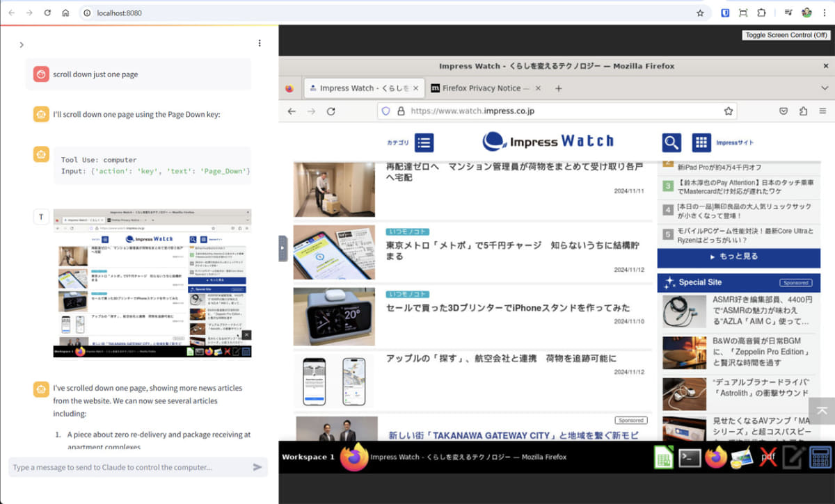Click the Impress Watch logo
The height and width of the screenshot is (504, 835).
[548, 141]
